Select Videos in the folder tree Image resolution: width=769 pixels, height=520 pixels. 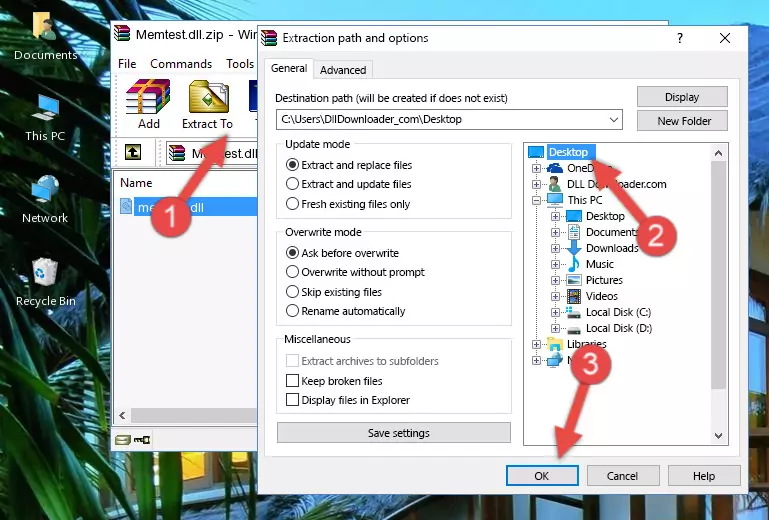tap(601, 296)
